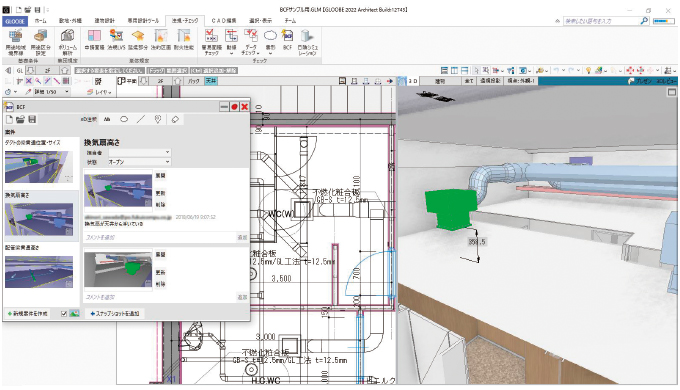
Task: Toggle the 天井 ceiling view button
Action: click(x=211, y=81)
